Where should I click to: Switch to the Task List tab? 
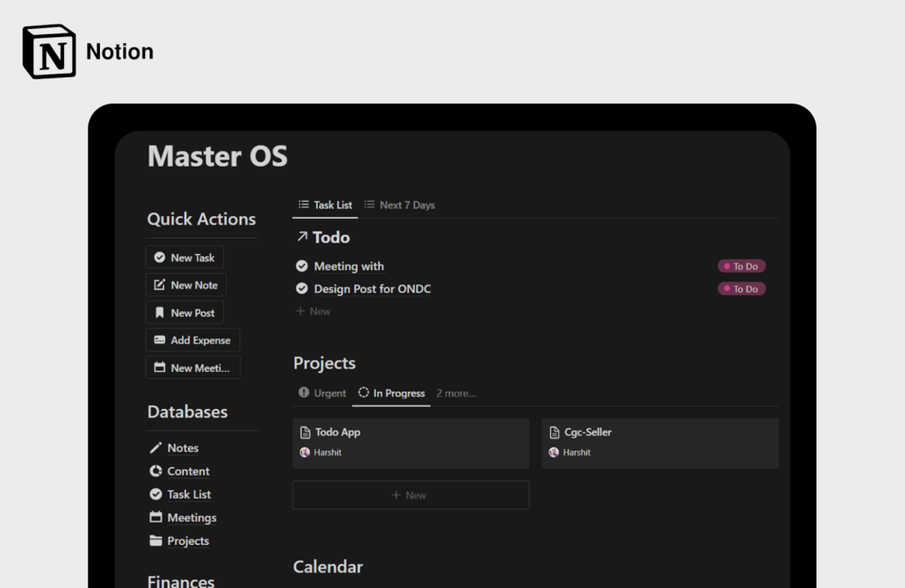(324, 204)
